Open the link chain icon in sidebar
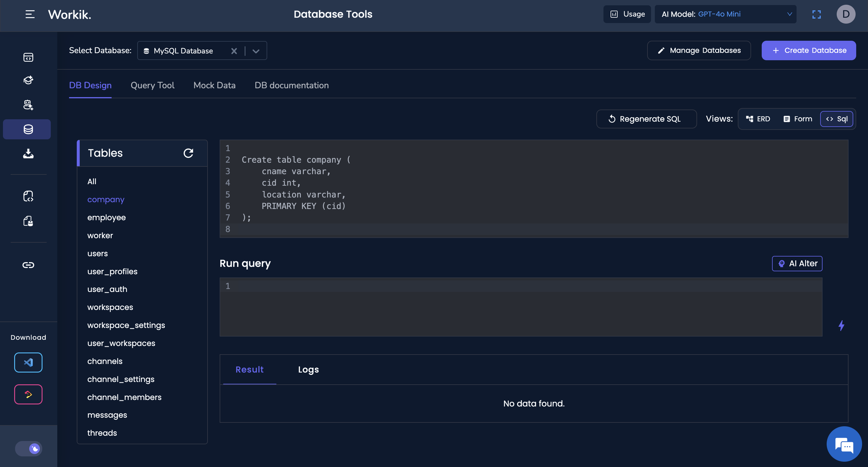This screenshot has height=467, width=868. [28, 265]
